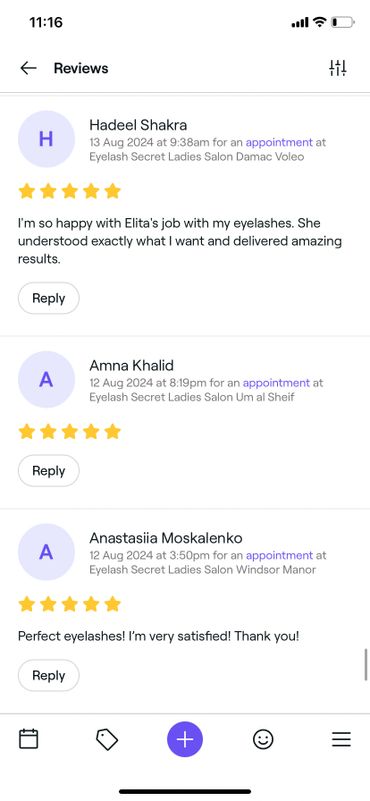Open the clients smiley icon
Image resolution: width=370 pixels, height=801 pixels.
pyautogui.click(x=263, y=739)
